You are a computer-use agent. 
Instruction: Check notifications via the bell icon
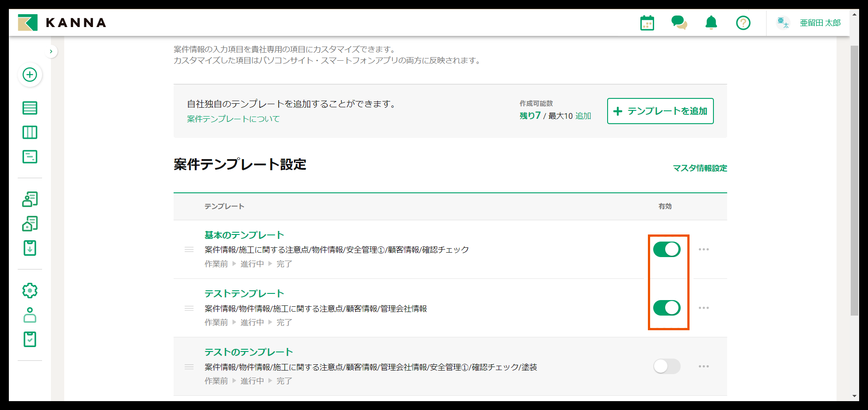[x=711, y=22]
